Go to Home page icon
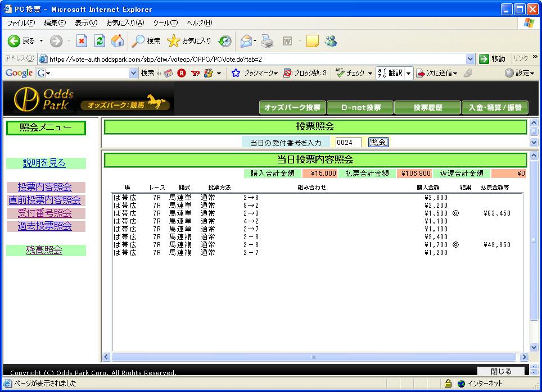Viewport: 542px width, 392px height. point(118,41)
